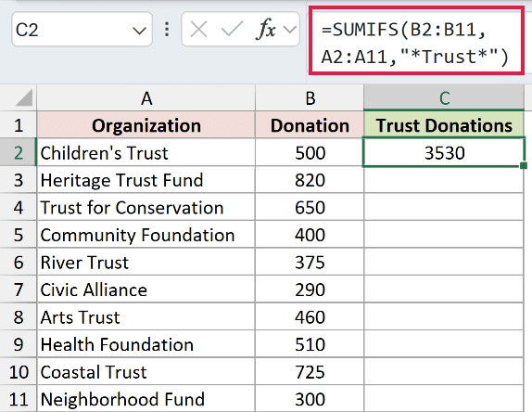Select row 6 header
The height and width of the screenshot is (412, 532).
click(x=19, y=263)
